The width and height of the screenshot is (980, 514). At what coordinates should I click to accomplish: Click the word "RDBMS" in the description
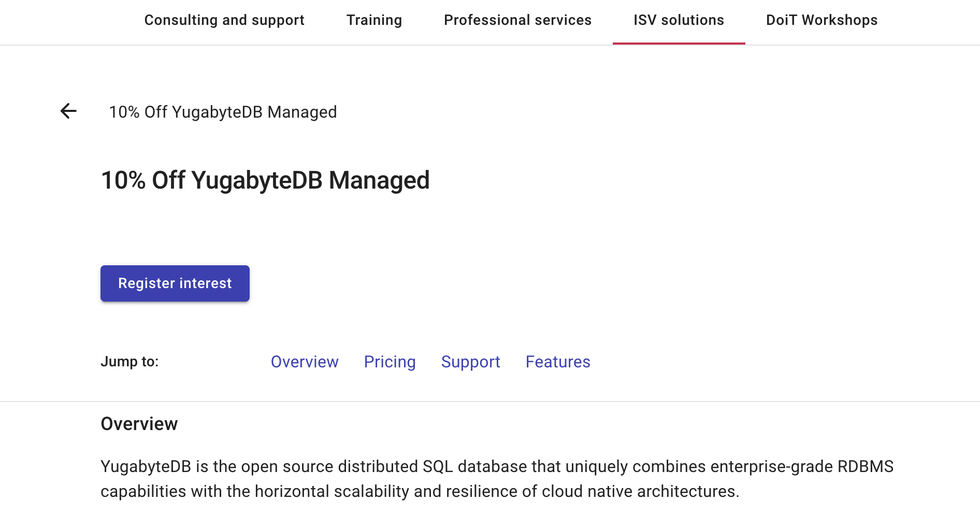point(865,466)
